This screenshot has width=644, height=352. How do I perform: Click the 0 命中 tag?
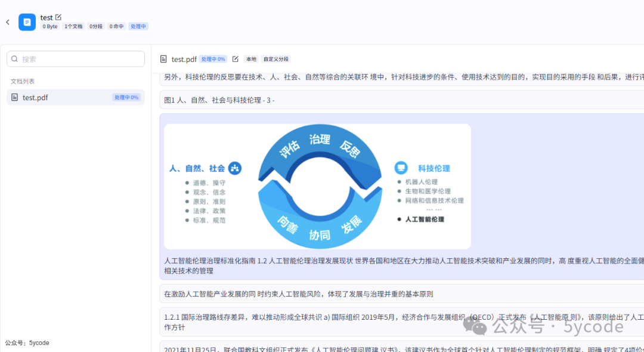click(x=117, y=26)
